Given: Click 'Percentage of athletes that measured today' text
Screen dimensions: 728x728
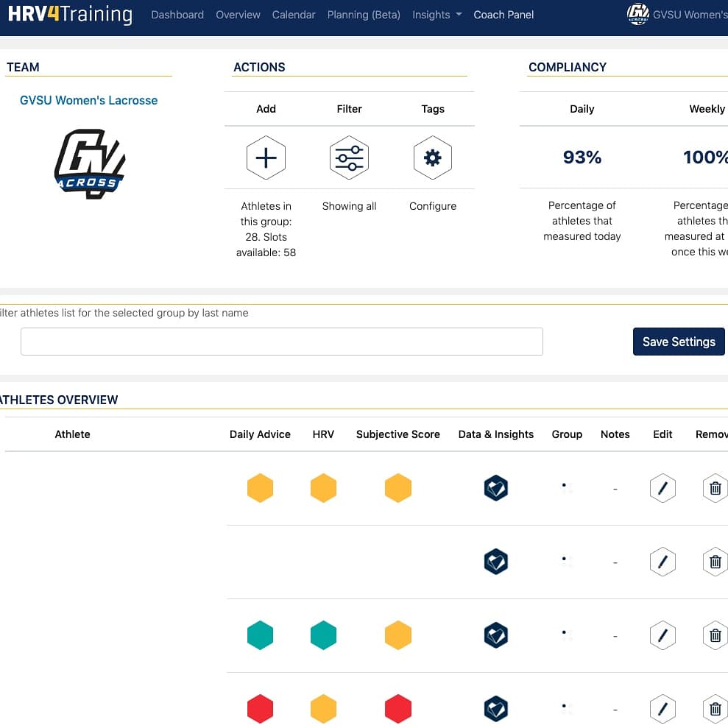Looking at the screenshot, I should (582, 221).
